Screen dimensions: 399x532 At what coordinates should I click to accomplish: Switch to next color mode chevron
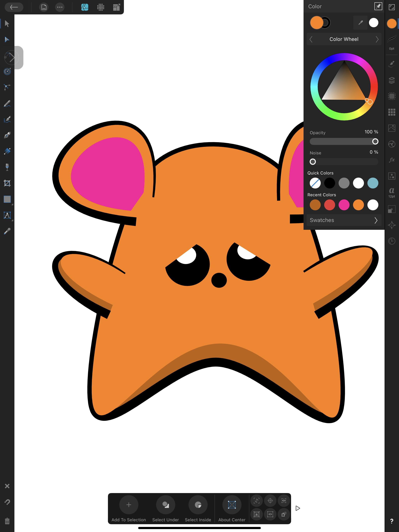[x=377, y=39]
